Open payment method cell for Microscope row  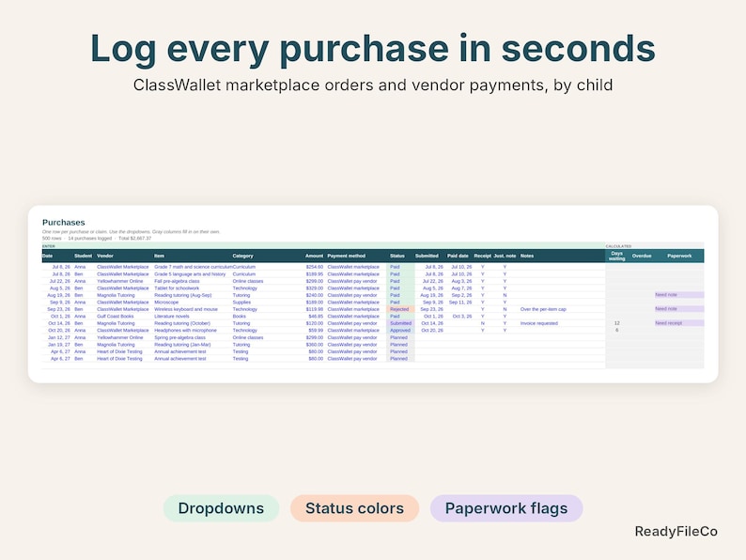pos(353,303)
